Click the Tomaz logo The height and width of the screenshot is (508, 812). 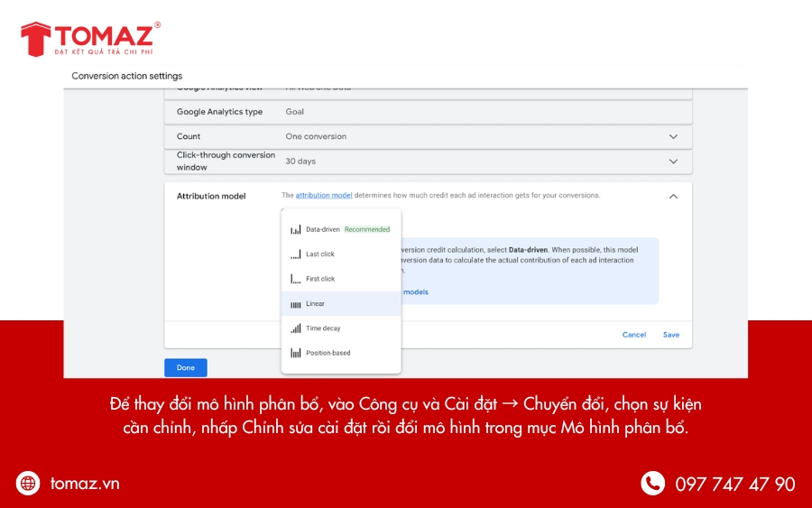90,39
